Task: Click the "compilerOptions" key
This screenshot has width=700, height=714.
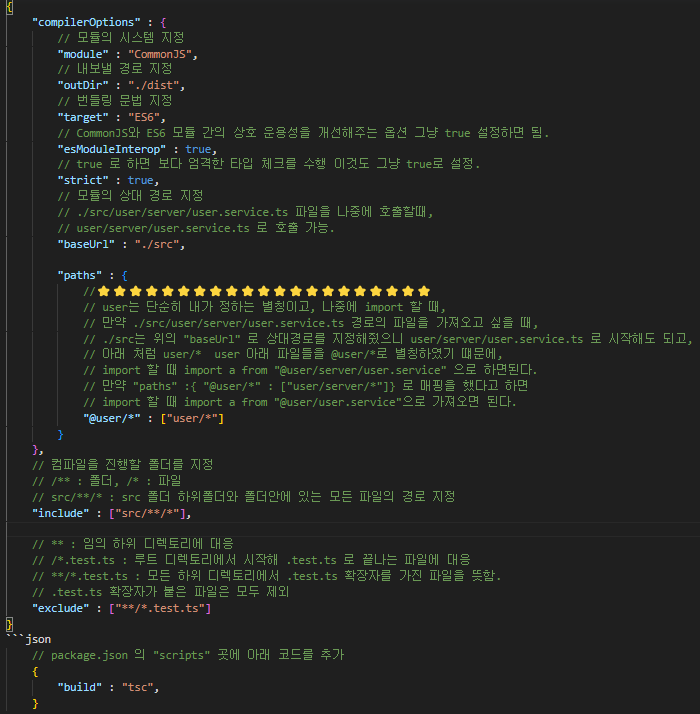Action: click(86, 22)
